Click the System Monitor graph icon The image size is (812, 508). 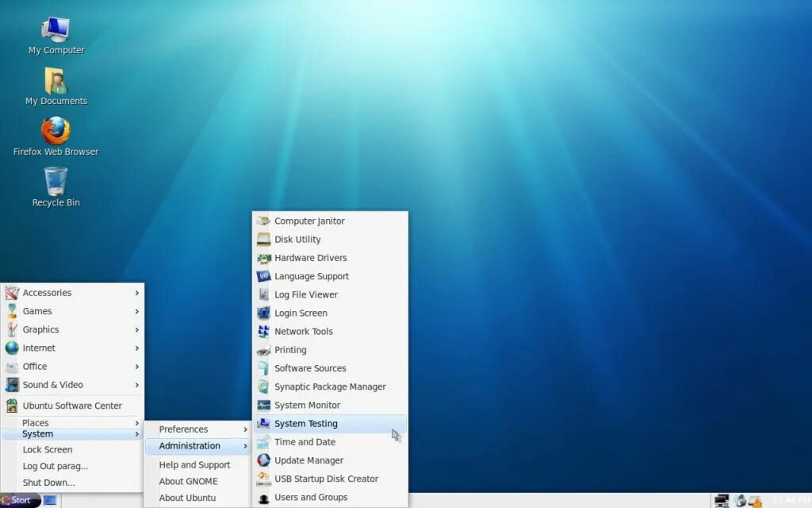(x=263, y=405)
